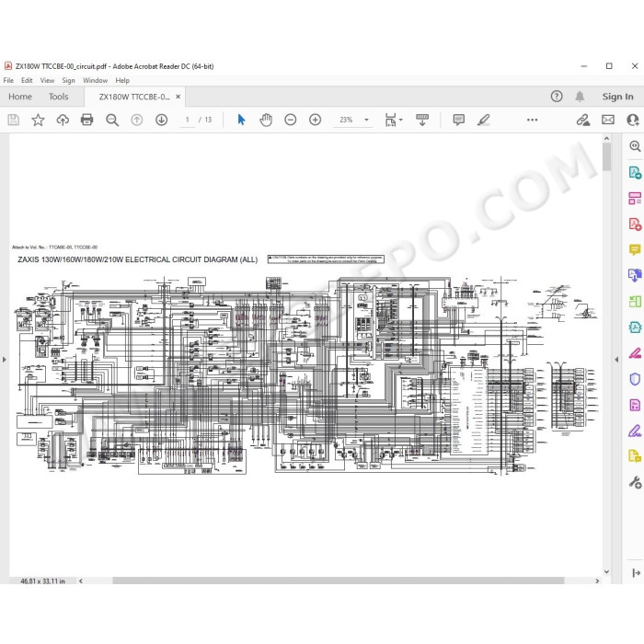Open the Help menu
The width and height of the screenshot is (644, 644).
tap(122, 81)
